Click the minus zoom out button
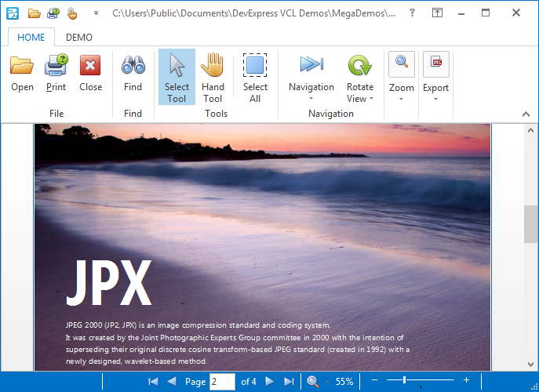This screenshot has height=392, width=539. coord(374,381)
